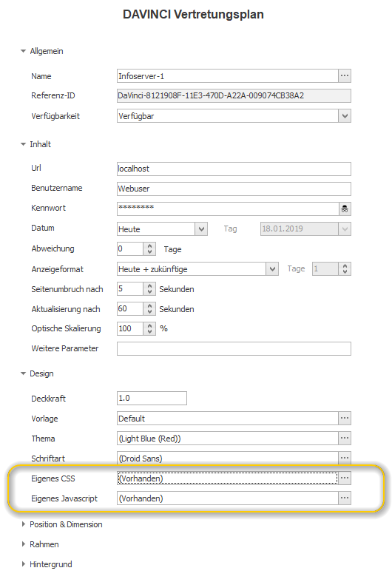Collapse the Inhalt section
The width and height of the screenshot is (392, 582).
point(24,144)
